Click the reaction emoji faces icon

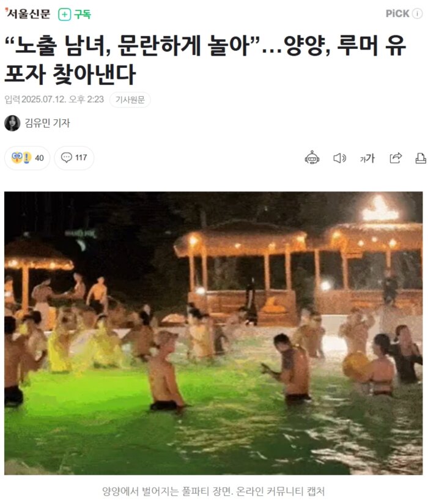click(21, 158)
